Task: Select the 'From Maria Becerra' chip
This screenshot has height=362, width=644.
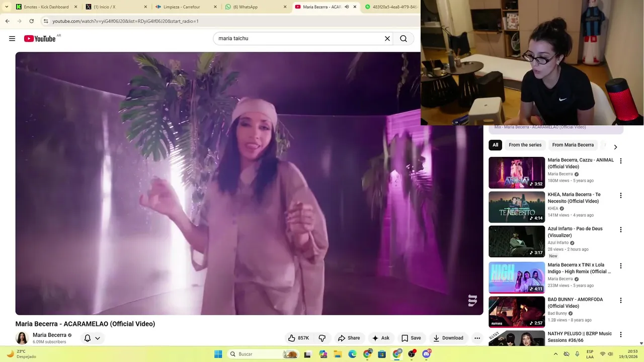Action: [573, 145]
